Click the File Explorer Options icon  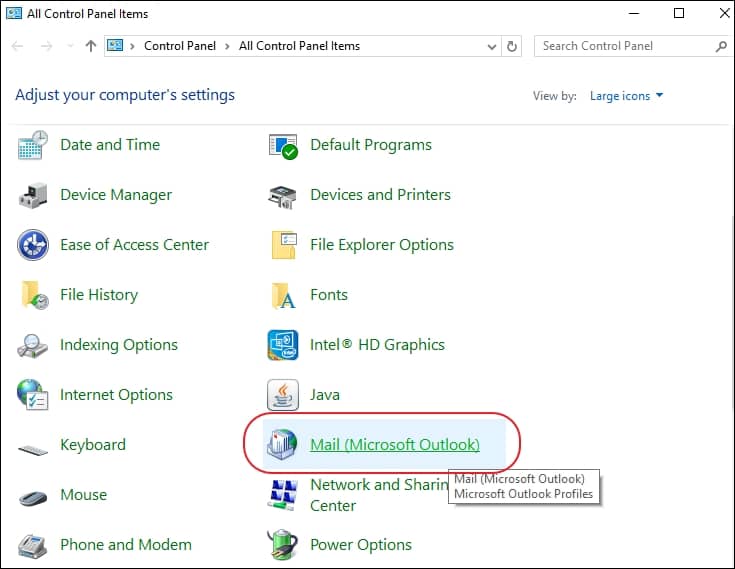(x=283, y=245)
